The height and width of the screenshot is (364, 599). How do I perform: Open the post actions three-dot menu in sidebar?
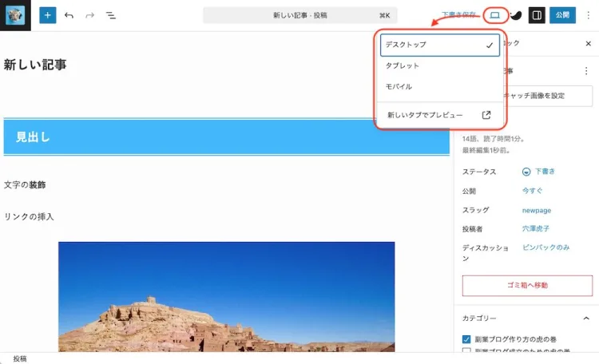[x=586, y=71]
